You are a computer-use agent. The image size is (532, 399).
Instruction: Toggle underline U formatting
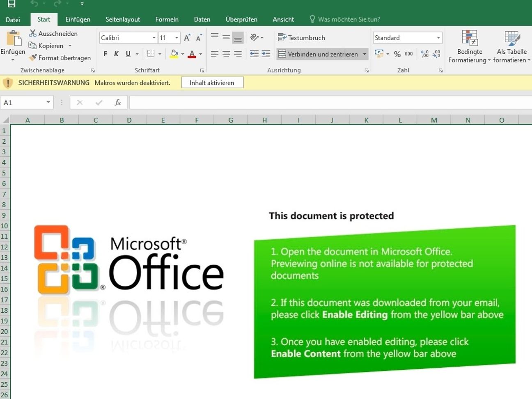[128, 54]
